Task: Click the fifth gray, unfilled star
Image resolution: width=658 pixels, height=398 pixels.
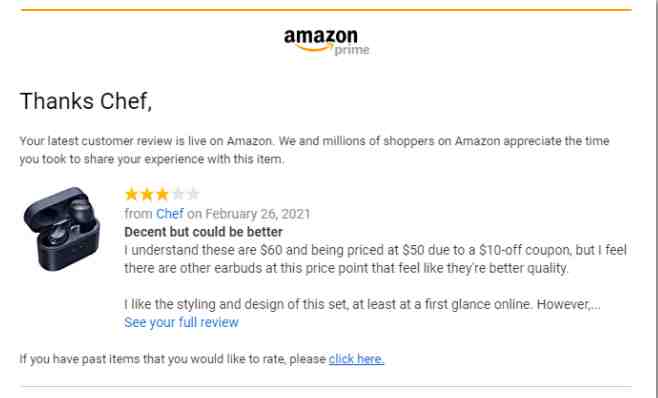Action: point(193,194)
